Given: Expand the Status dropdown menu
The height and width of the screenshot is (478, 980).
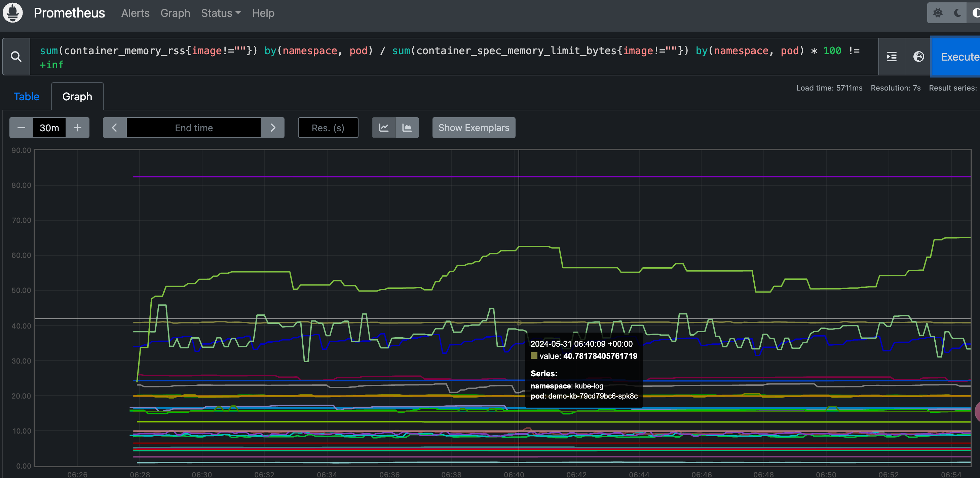Looking at the screenshot, I should (x=221, y=13).
